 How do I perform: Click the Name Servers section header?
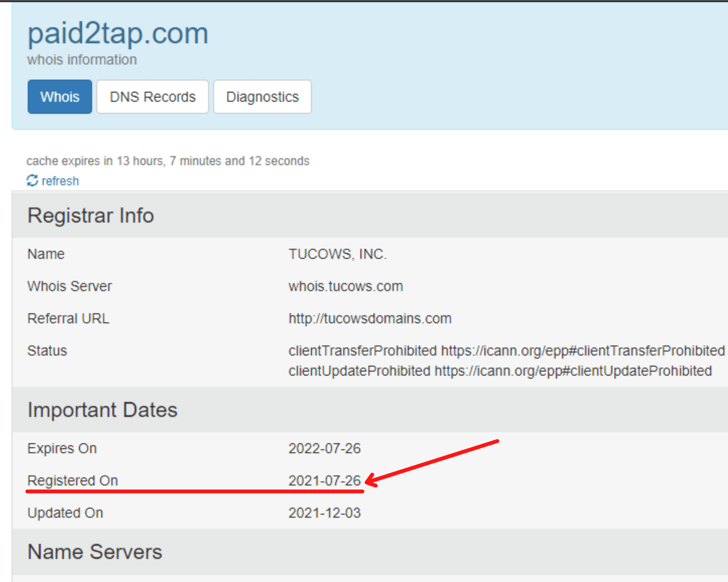point(95,552)
